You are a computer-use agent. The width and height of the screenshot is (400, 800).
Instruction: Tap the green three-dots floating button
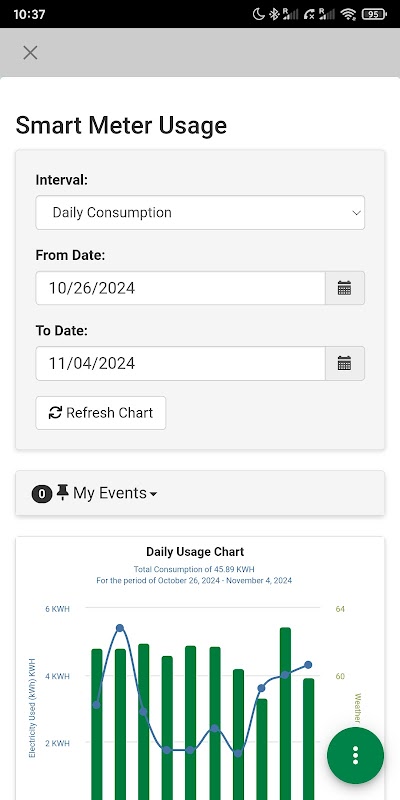pos(355,755)
